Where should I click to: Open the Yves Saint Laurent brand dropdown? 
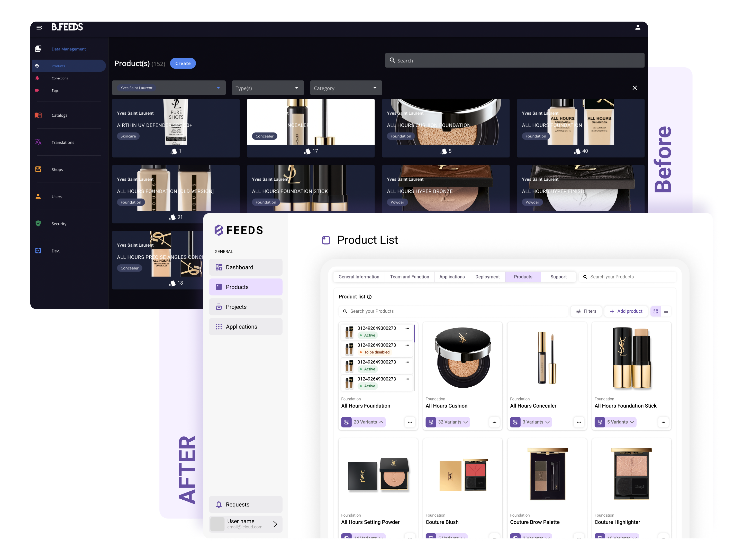pyautogui.click(x=169, y=88)
